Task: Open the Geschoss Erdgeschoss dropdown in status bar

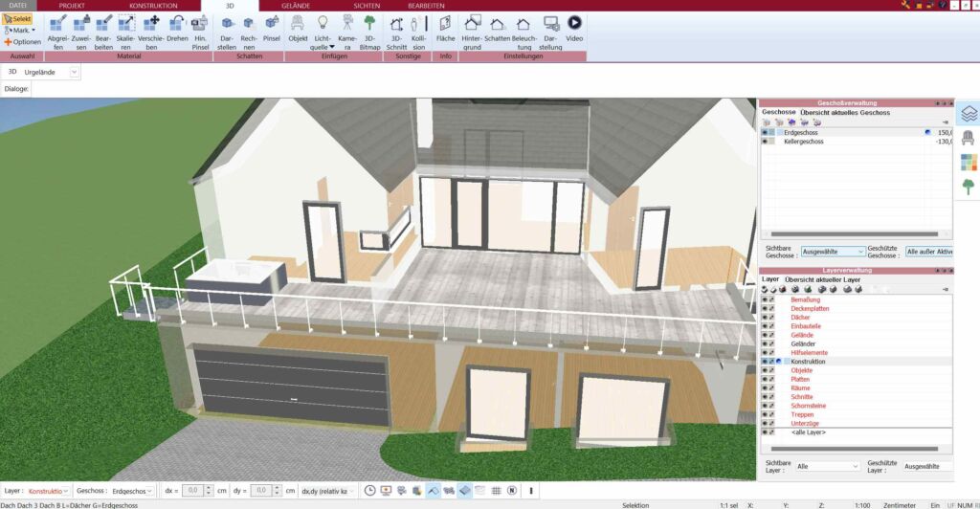Action: pyautogui.click(x=132, y=491)
